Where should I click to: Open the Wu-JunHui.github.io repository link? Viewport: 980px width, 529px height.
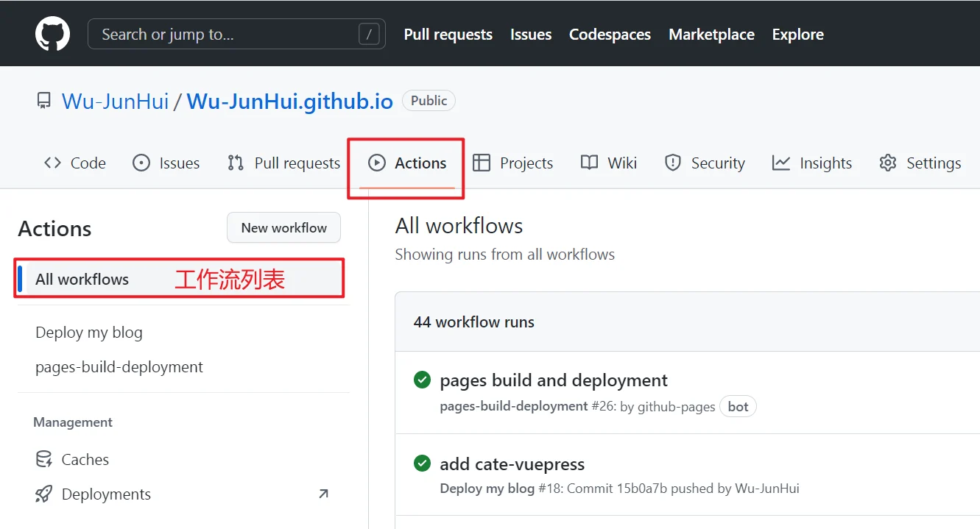[289, 101]
